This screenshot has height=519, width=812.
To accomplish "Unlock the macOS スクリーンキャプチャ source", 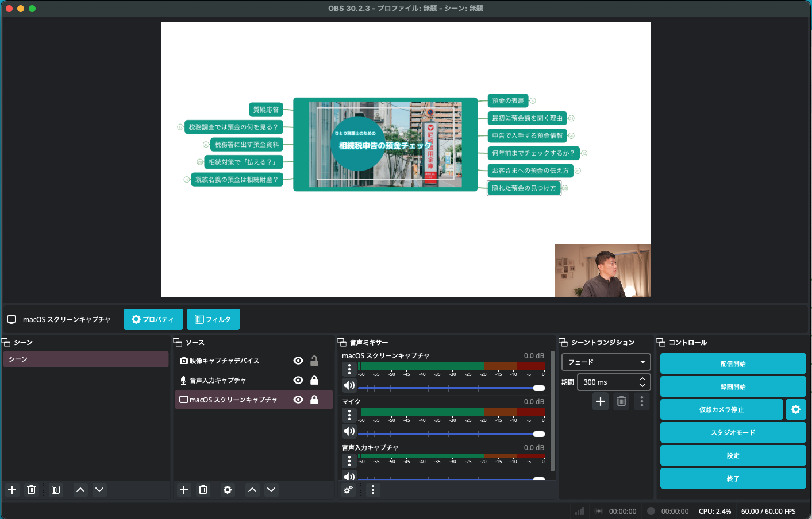I will (x=314, y=400).
